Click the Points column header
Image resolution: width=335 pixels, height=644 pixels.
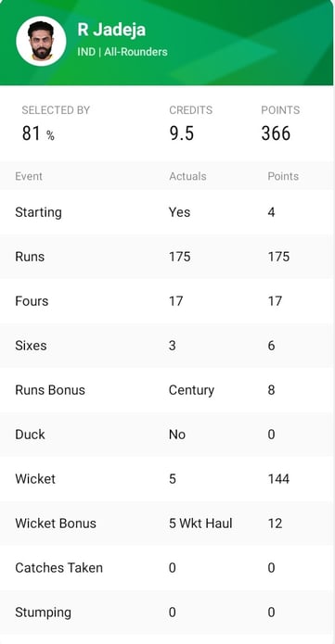[x=283, y=176]
